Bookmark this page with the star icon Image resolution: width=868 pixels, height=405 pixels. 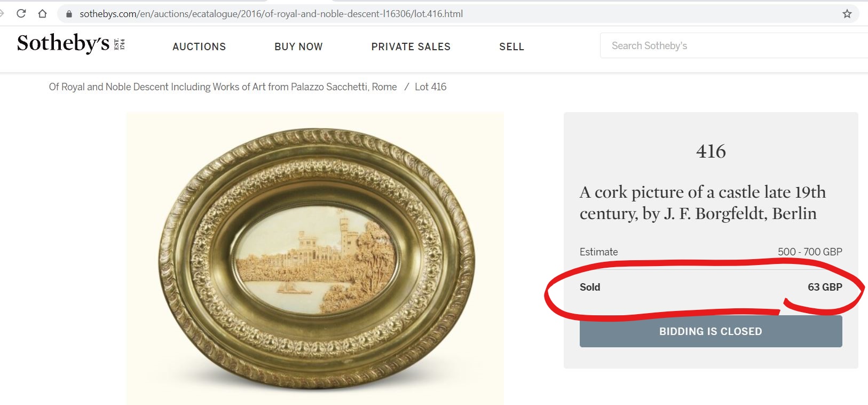[x=847, y=14]
